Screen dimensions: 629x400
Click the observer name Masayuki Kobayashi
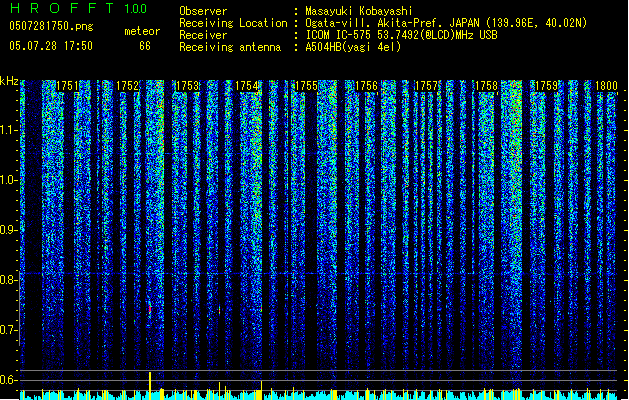[359, 11]
